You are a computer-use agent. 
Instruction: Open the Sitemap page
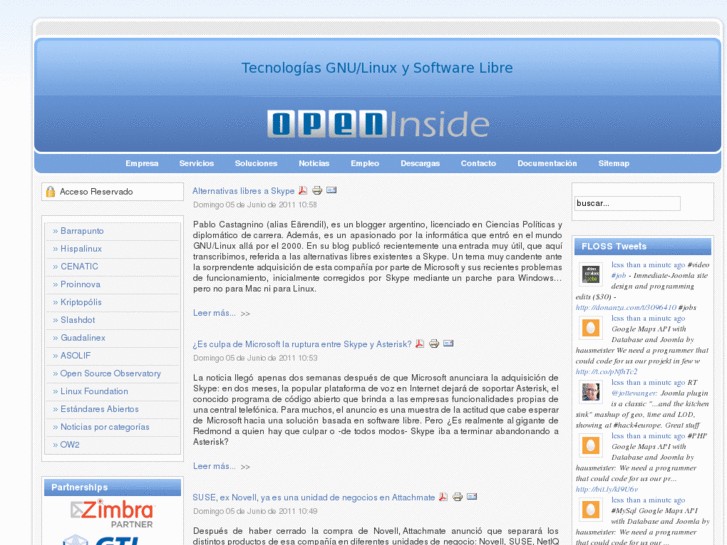pos(614,163)
